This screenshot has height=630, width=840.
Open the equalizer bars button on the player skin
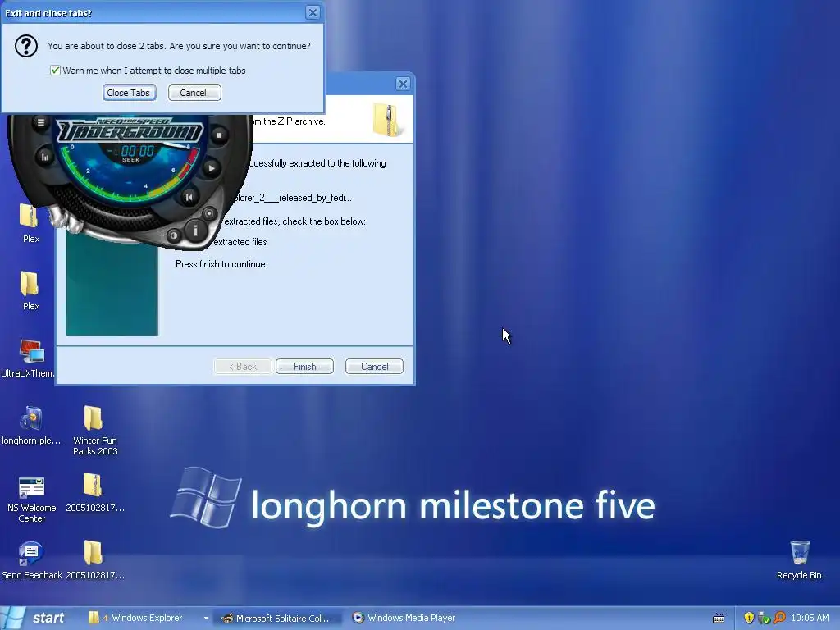[45, 157]
